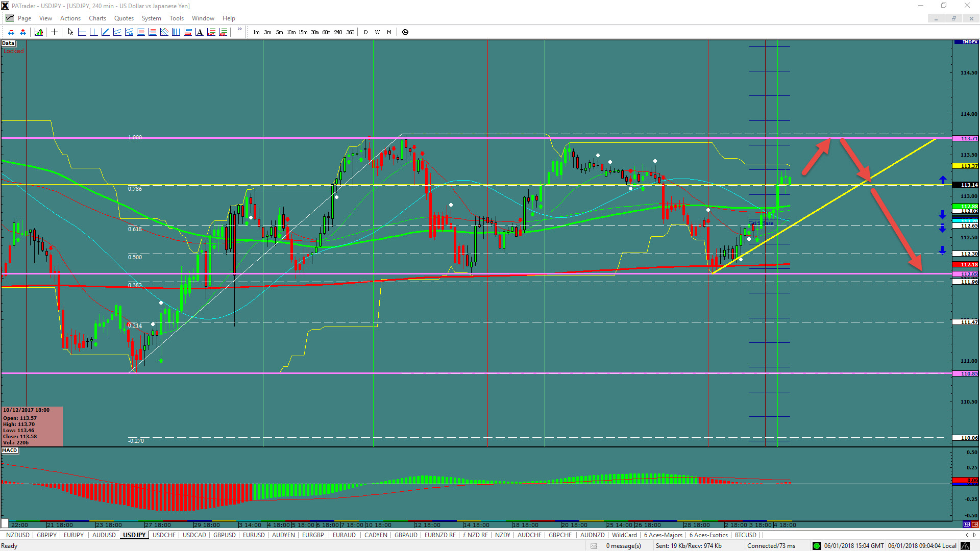Image resolution: width=980 pixels, height=551 pixels.
Task: Switch to the EURUSD chart tab
Action: click(x=254, y=535)
